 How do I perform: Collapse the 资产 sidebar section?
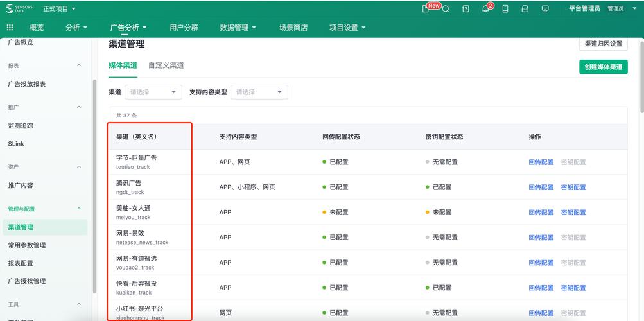pyautogui.click(x=79, y=167)
